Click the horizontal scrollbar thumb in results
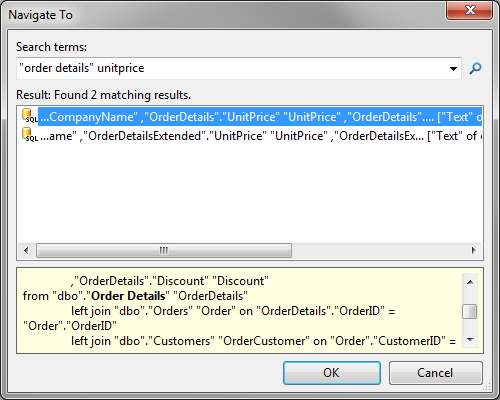The height and width of the screenshot is (400, 500). coord(164,250)
